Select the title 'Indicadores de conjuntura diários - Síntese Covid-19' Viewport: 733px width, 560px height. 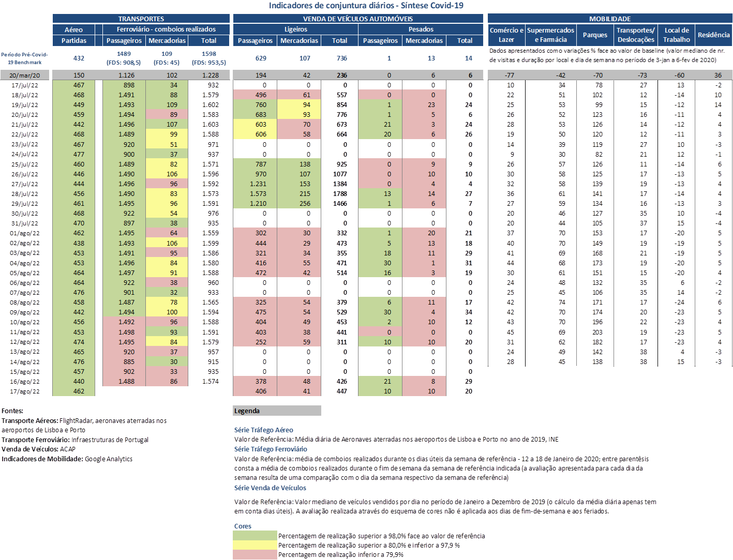(x=366, y=6)
